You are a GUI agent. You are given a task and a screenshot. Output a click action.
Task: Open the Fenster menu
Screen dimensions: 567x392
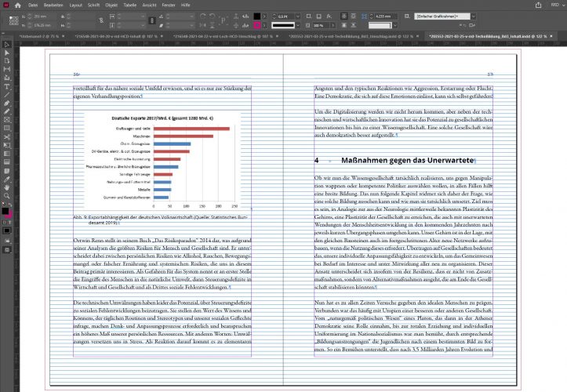pos(169,5)
